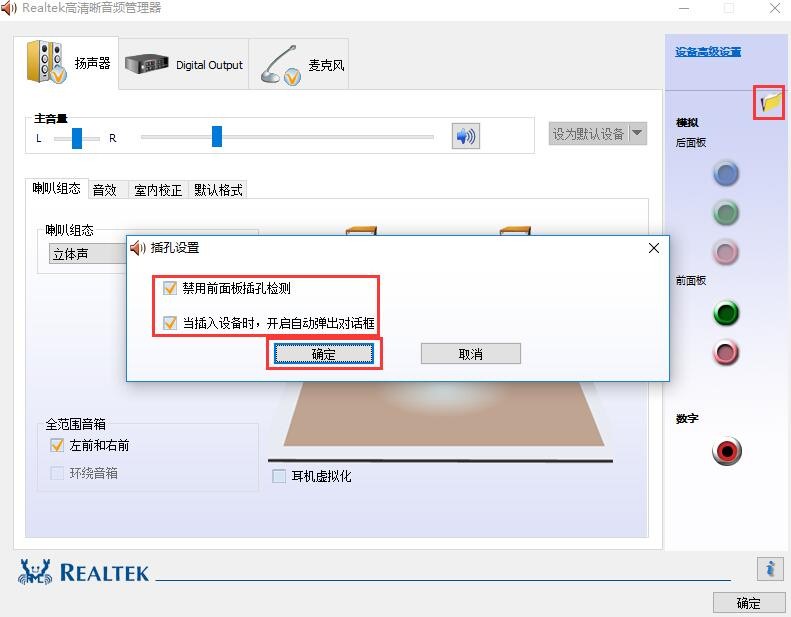
Task: Select the light green rear panel jack
Action: coord(726,212)
